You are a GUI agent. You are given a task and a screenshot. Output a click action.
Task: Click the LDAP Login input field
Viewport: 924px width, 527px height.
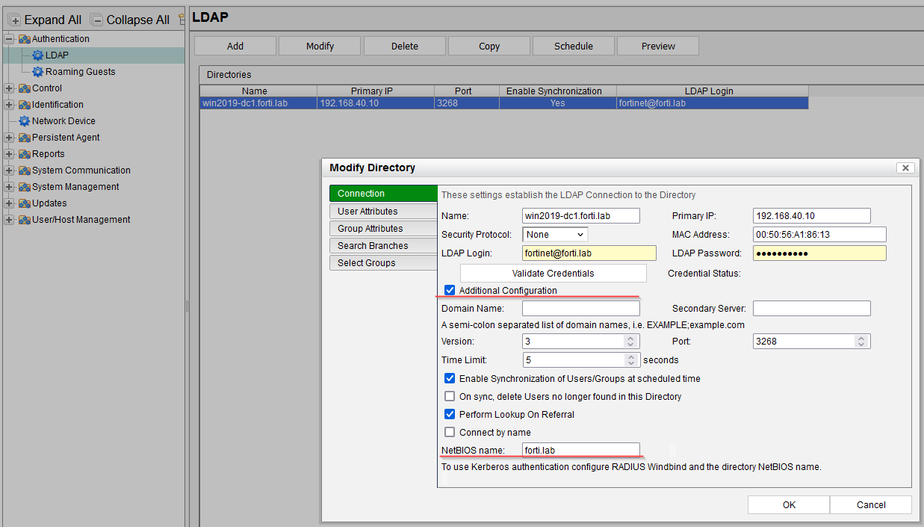(589, 253)
